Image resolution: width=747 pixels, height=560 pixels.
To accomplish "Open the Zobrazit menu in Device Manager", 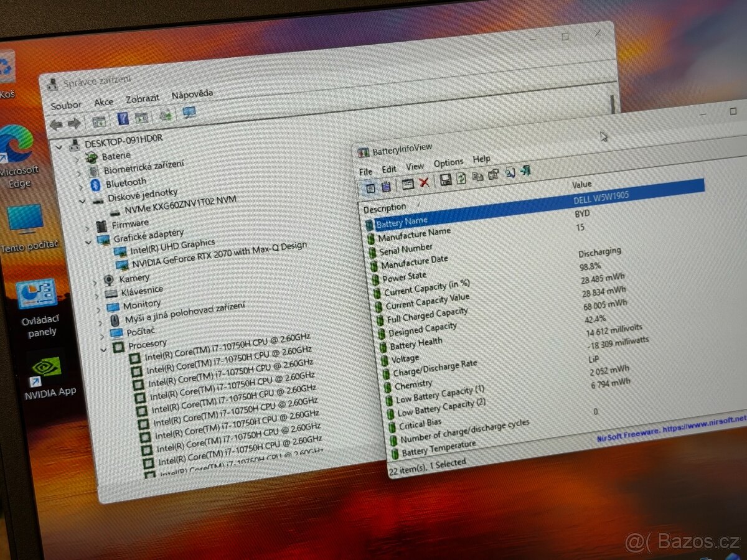I will pyautogui.click(x=143, y=98).
